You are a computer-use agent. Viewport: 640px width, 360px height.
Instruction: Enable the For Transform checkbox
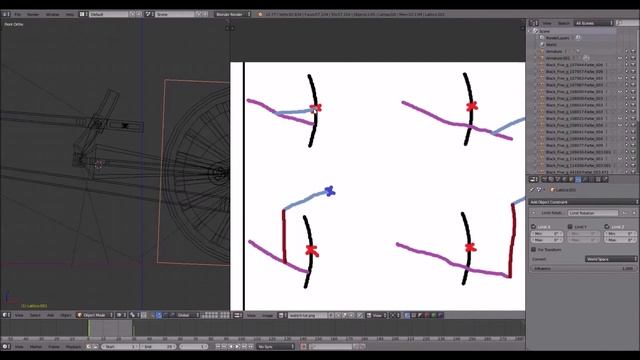[x=533, y=249]
